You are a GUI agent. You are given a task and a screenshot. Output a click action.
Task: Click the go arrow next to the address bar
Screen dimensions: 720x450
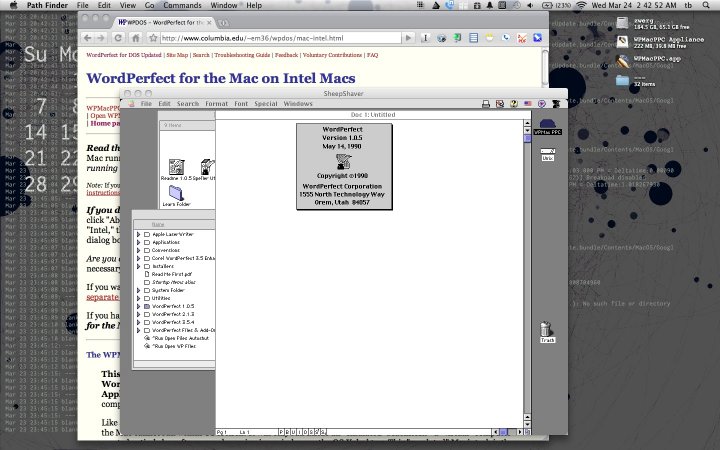click(x=408, y=38)
